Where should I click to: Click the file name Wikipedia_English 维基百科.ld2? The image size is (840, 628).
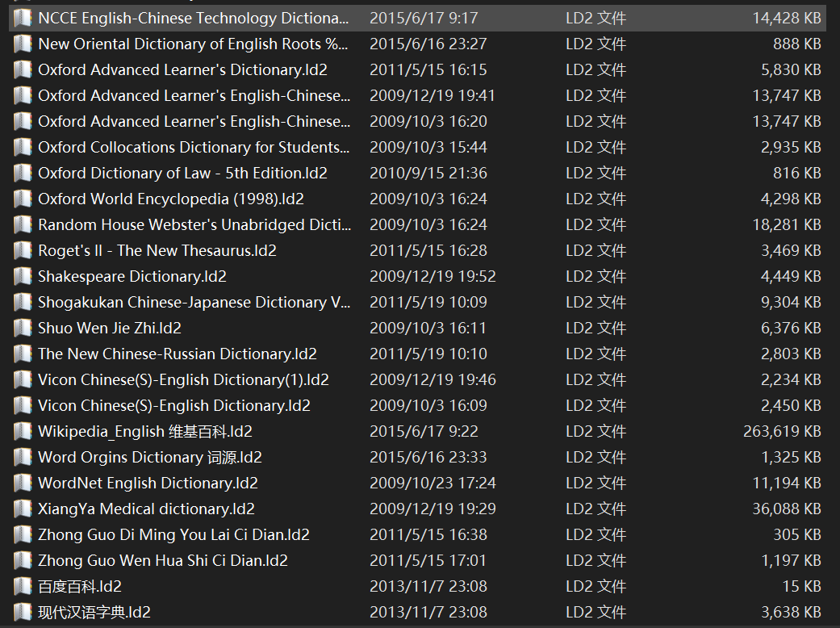[x=145, y=431]
